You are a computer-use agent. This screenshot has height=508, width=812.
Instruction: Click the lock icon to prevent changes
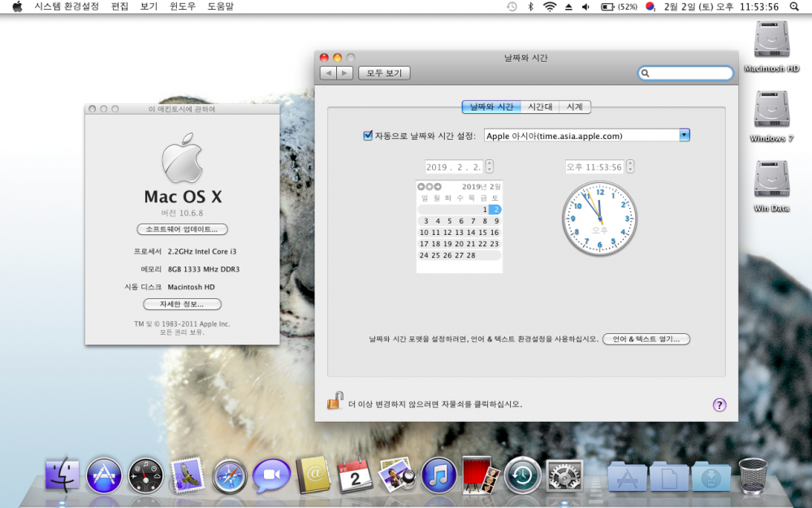(x=335, y=401)
